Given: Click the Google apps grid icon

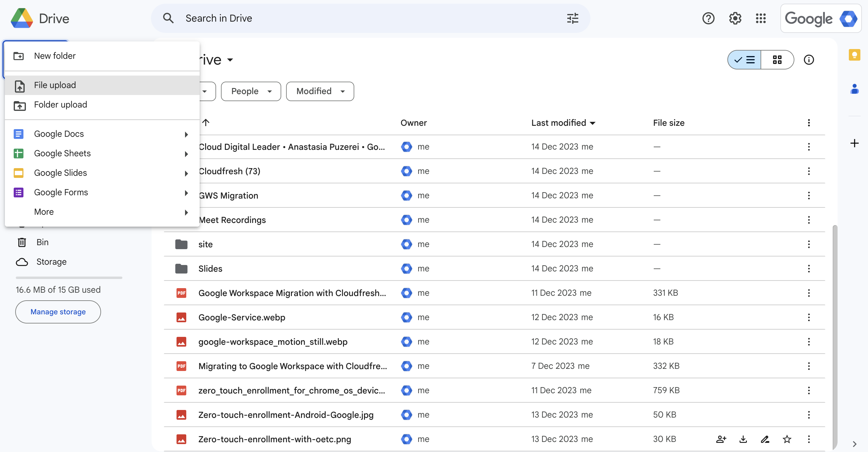Looking at the screenshot, I should 761,17.
